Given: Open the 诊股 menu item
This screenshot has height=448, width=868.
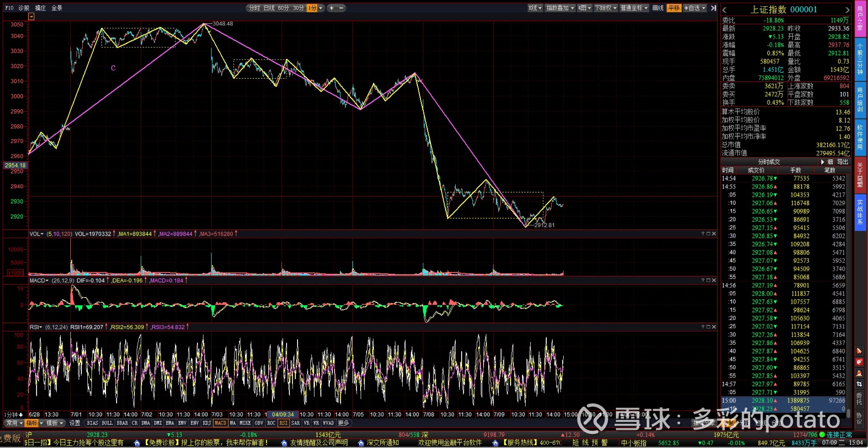Looking at the screenshot, I should click(24, 8).
